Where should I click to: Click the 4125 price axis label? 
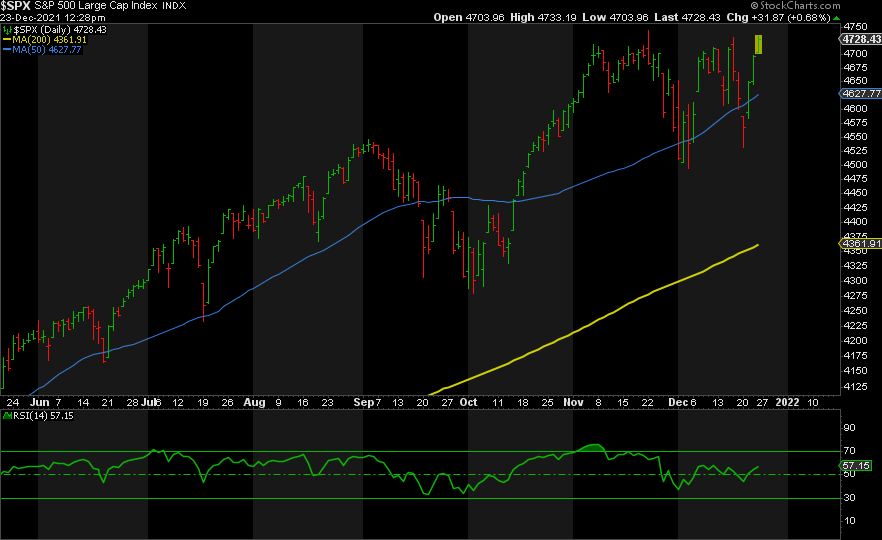pos(856,387)
